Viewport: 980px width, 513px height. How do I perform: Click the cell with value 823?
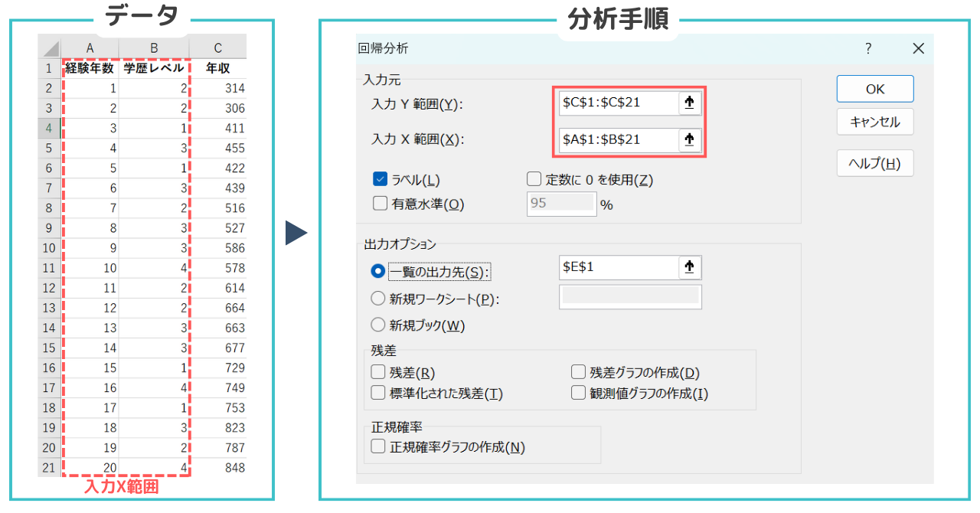click(218, 428)
